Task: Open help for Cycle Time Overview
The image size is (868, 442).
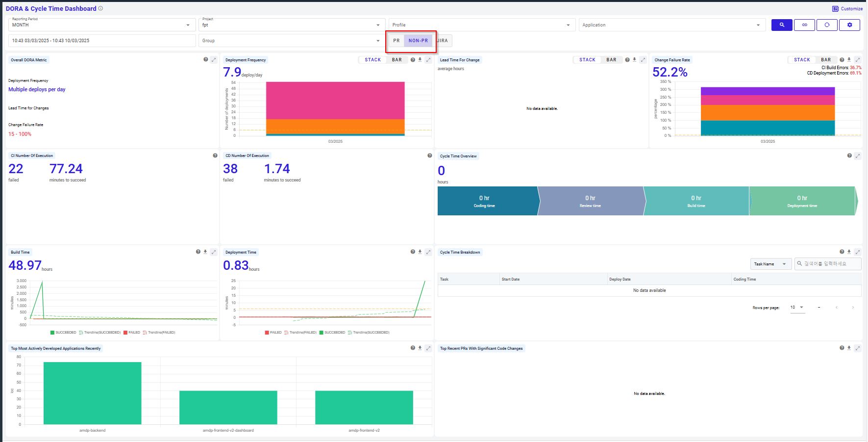Action: (849, 156)
